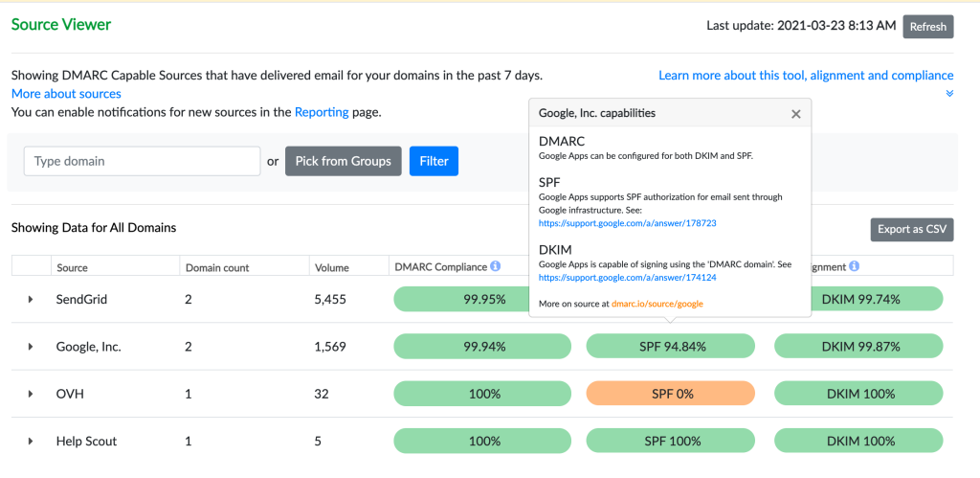
Task: Click the orange OVH SPF 0% bar
Action: point(671,394)
